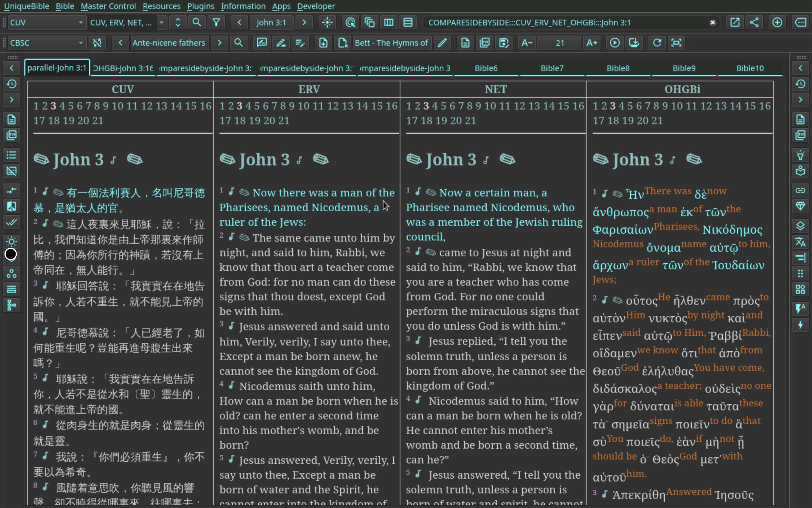The width and height of the screenshot is (812, 508).
Task: Open the Plugins menu
Action: click(x=201, y=6)
